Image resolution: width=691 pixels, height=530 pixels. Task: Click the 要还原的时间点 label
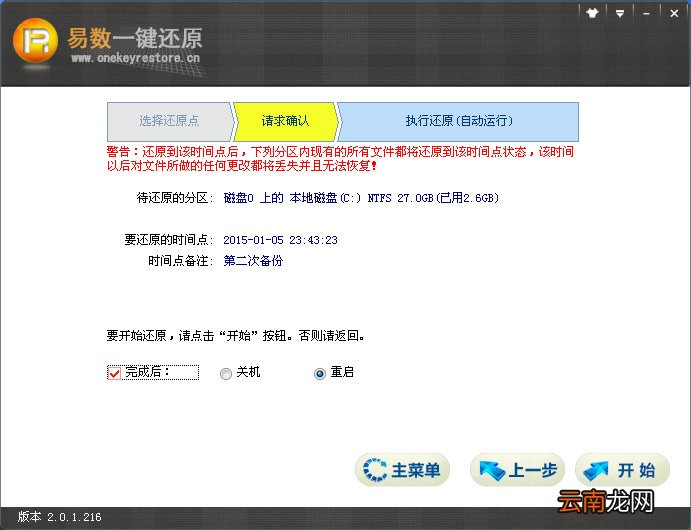tap(168, 240)
